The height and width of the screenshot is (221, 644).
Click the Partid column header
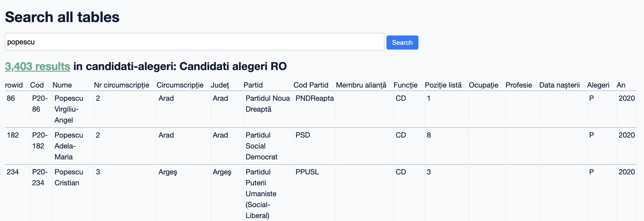[x=253, y=85]
